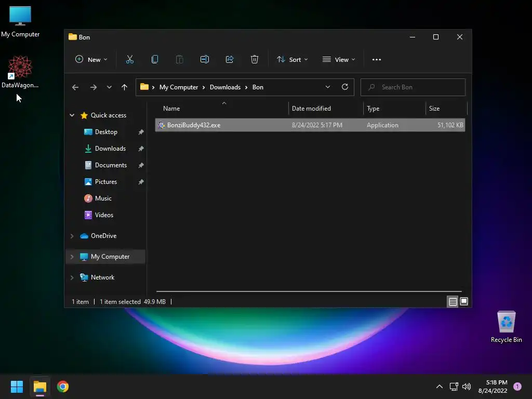Open the New dropdown menu
This screenshot has height=399, width=532.
(91, 59)
